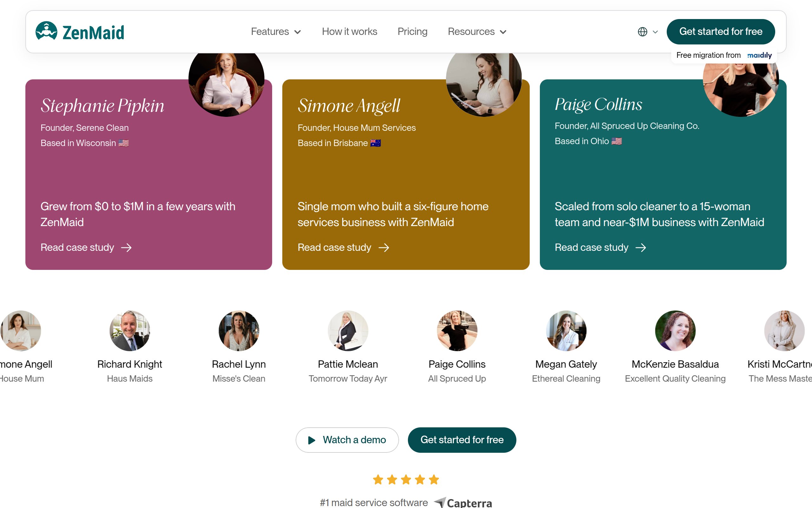Click the ZenMaid logo
Screen dimensions: 812x508
pyautogui.click(x=80, y=31)
